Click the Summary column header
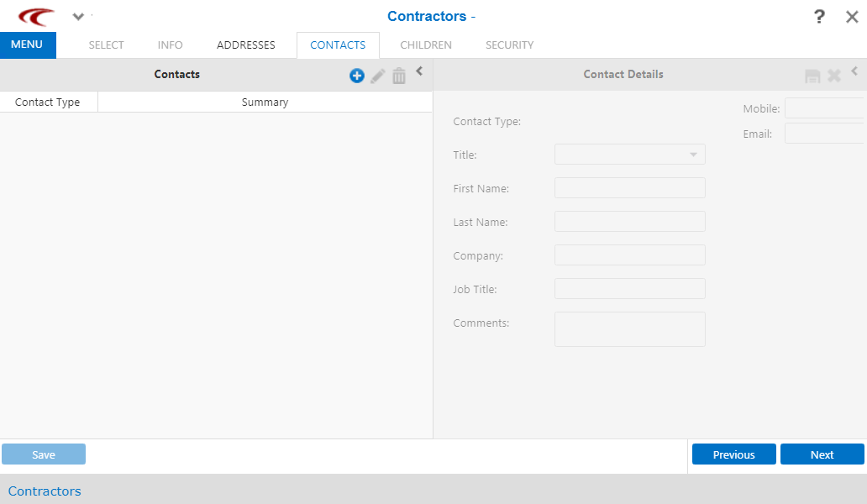Screen dimensions: 867x504 pyautogui.click(x=265, y=102)
